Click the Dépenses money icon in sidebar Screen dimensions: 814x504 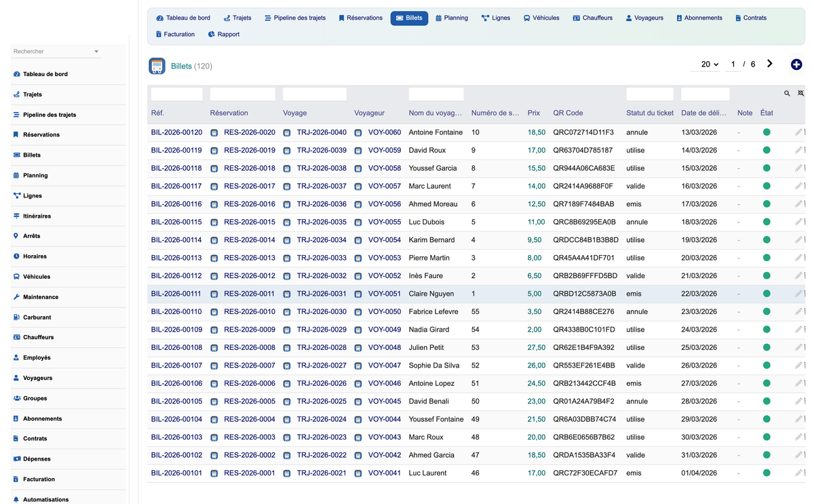[16, 459]
